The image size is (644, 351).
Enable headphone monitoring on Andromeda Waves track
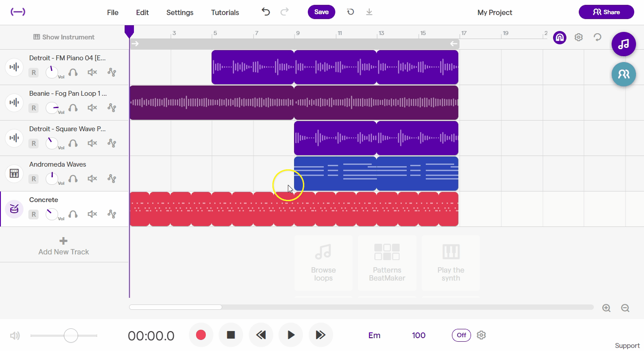point(73,179)
